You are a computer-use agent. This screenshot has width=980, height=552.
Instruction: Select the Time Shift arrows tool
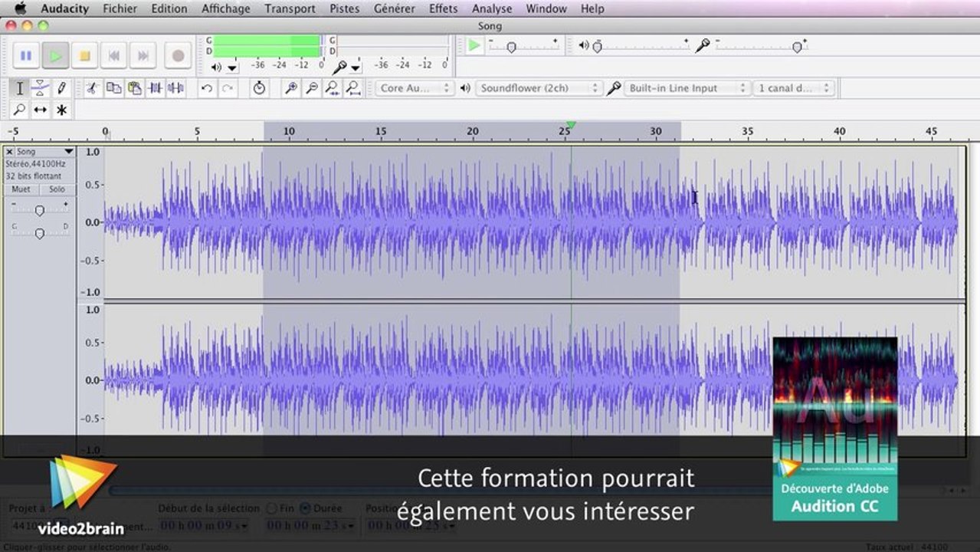[41, 110]
